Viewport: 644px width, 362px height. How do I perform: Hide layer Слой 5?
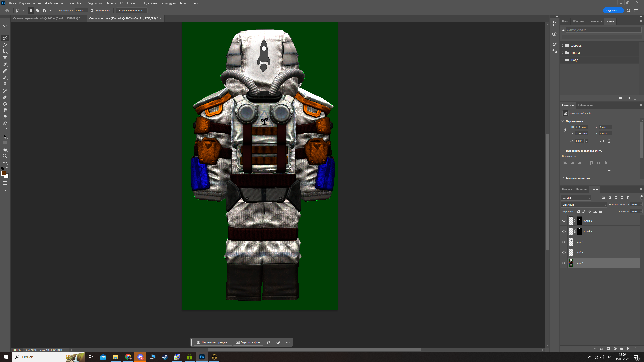(564, 253)
